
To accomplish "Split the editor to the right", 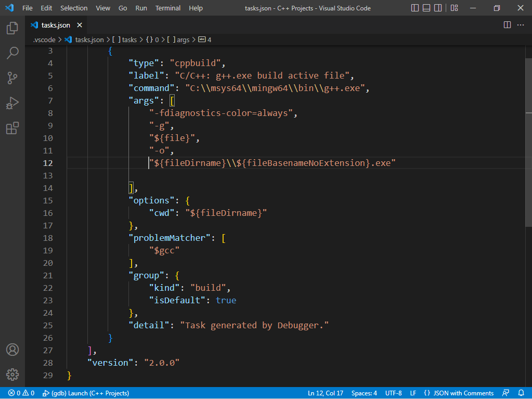I will tap(507, 25).
